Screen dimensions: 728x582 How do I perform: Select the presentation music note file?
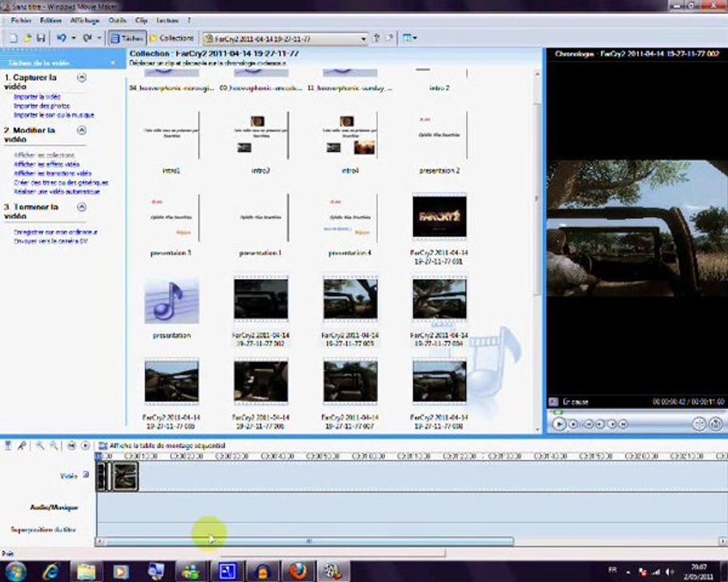[x=171, y=300]
